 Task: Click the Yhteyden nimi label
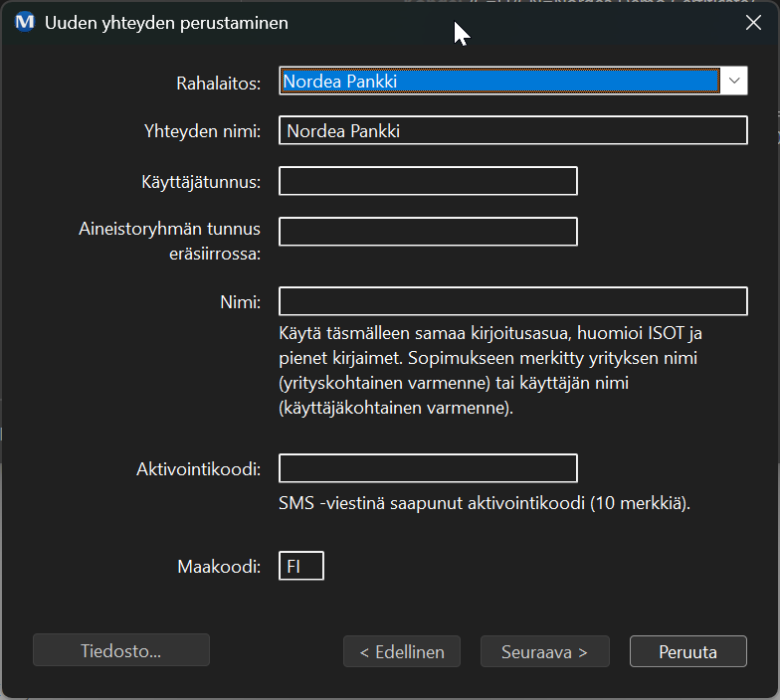click(x=203, y=131)
